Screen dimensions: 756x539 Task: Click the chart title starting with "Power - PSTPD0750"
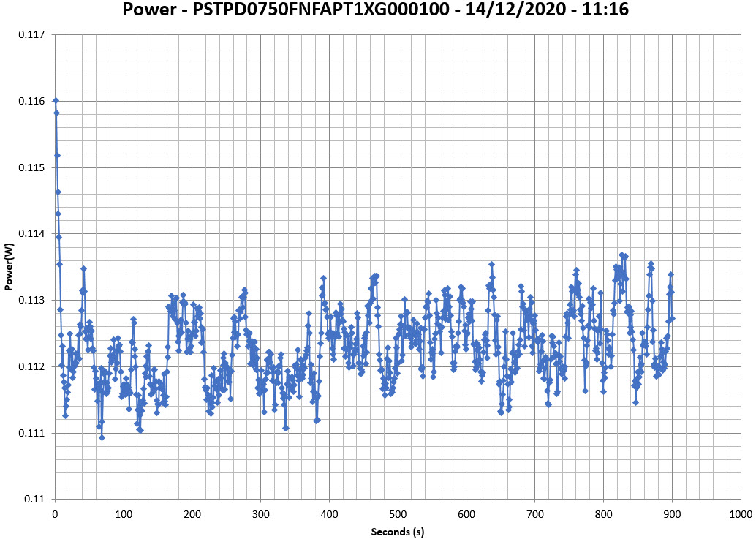(x=377, y=11)
